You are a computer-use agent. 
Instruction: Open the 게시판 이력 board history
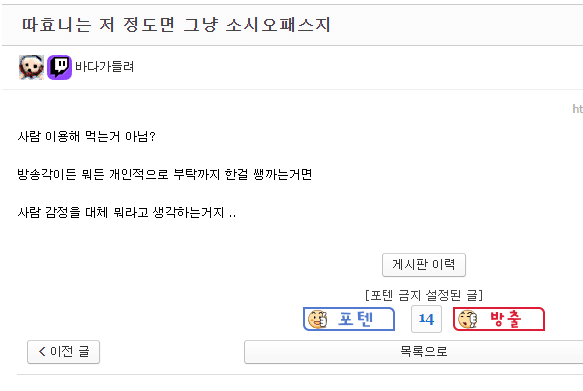point(424,265)
